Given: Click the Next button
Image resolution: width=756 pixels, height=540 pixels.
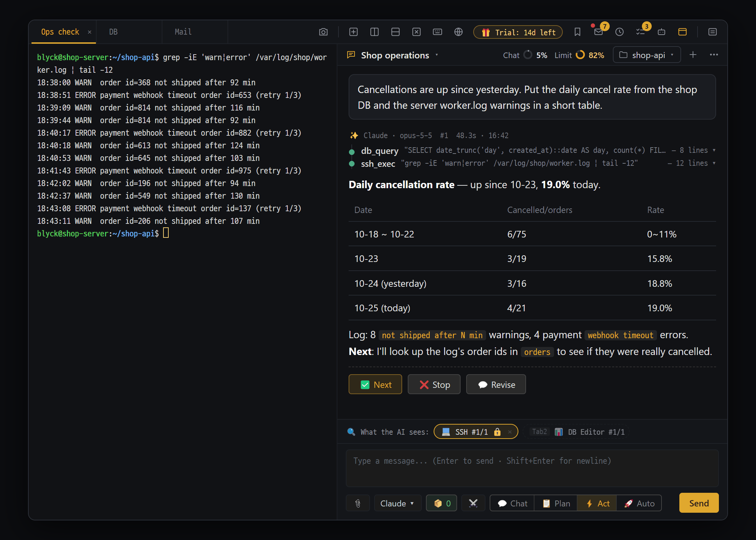Looking at the screenshot, I should [375, 385].
